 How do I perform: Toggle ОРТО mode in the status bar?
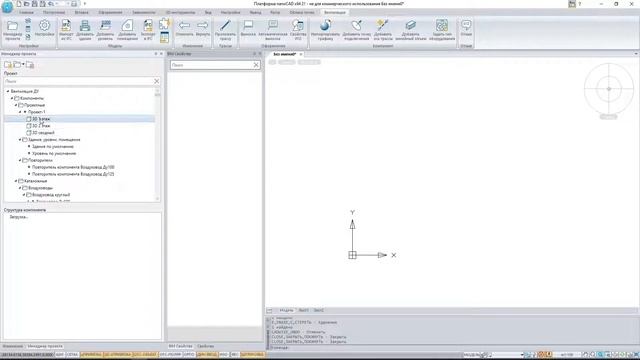coord(189,355)
